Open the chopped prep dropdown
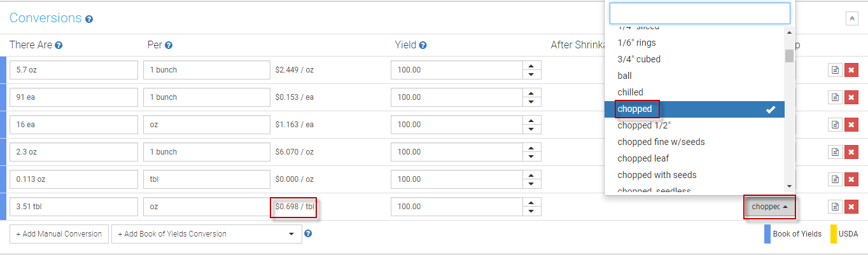 pyautogui.click(x=769, y=207)
